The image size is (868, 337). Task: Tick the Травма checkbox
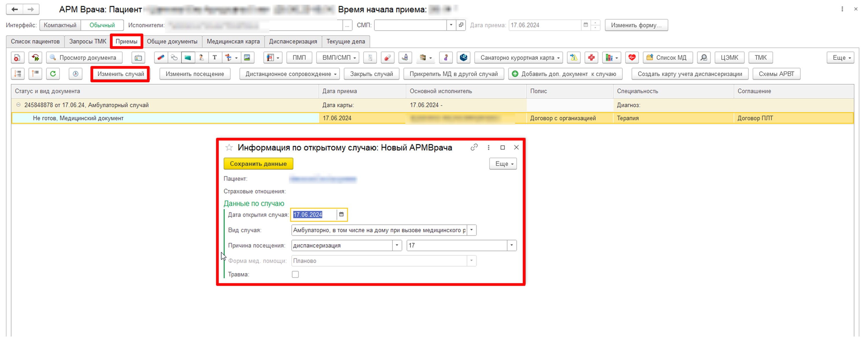(x=295, y=274)
